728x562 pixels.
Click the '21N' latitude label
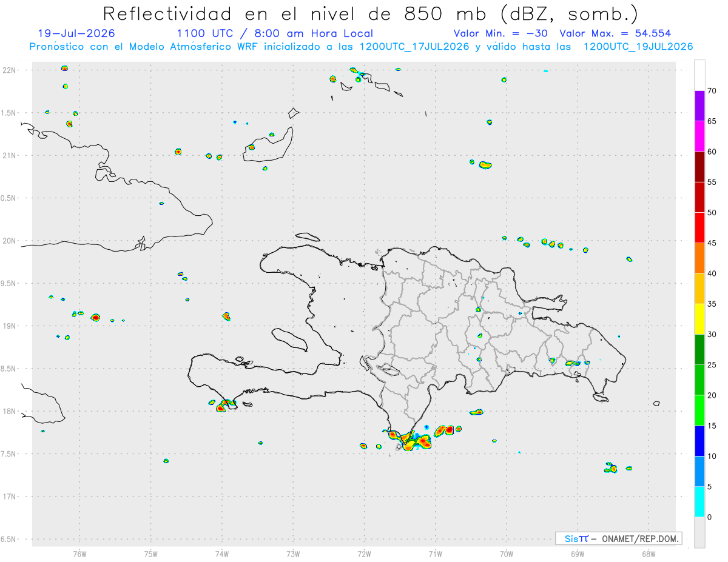click(10, 156)
